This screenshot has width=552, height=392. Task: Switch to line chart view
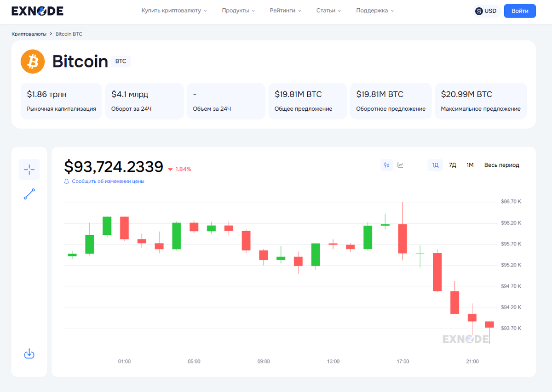click(x=400, y=165)
